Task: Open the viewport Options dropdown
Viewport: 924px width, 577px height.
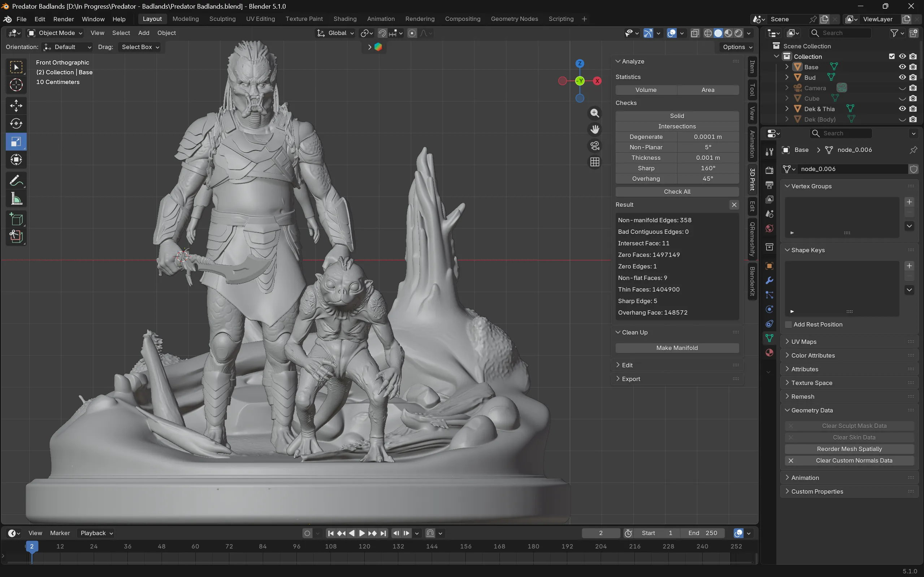Action: [737, 47]
